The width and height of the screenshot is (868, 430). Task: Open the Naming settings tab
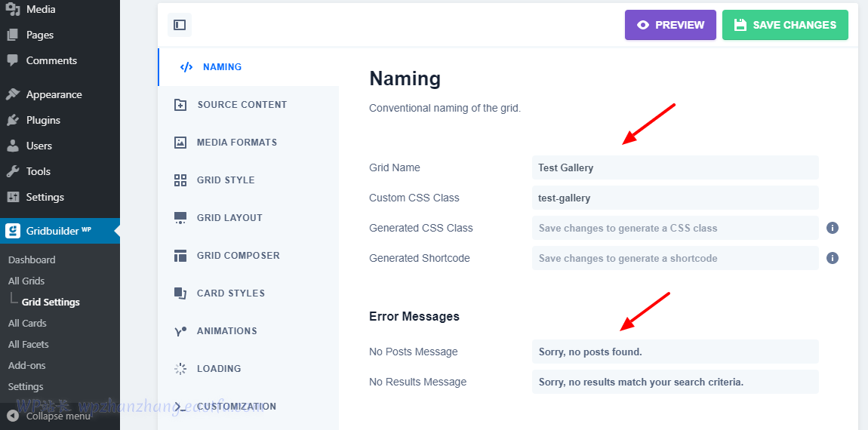point(248,67)
